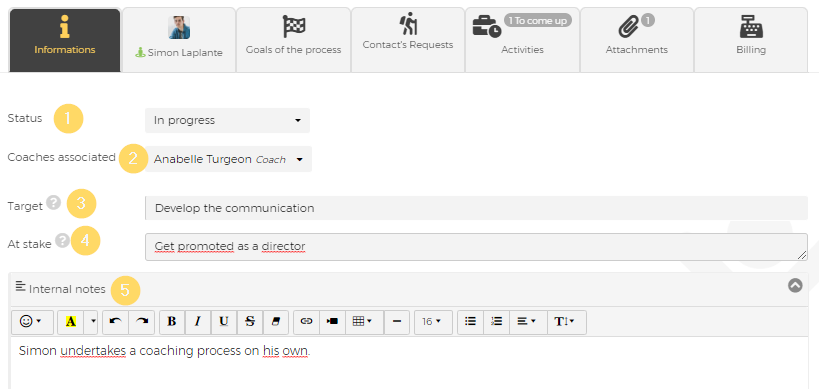Image resolution: width=819 pixels, height=389 pixels.
Task: Open the Billing tab
Action: (x=751, y=40)
